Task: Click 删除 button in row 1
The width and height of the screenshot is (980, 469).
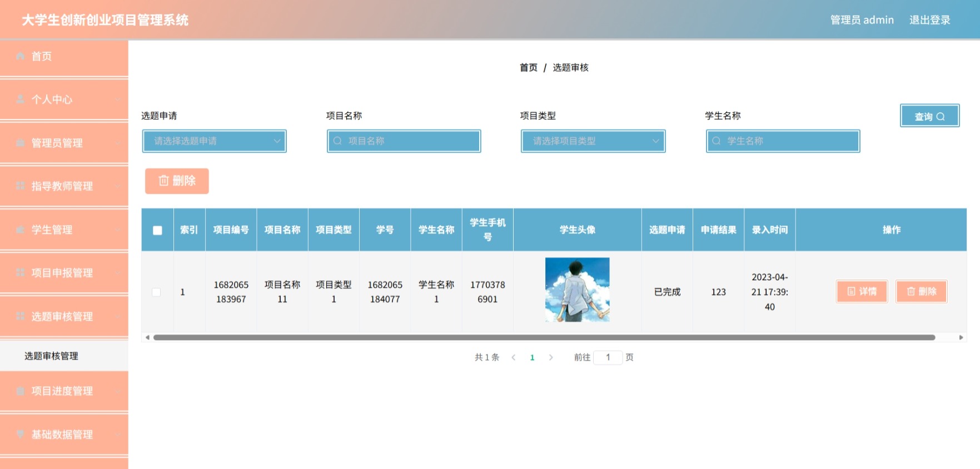Action: (x=921, y=291)
